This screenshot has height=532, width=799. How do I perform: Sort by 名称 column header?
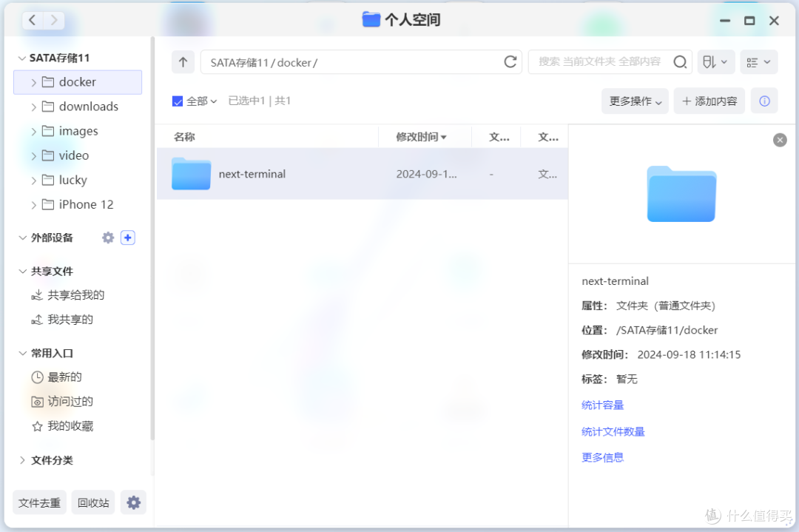point(184,137)
